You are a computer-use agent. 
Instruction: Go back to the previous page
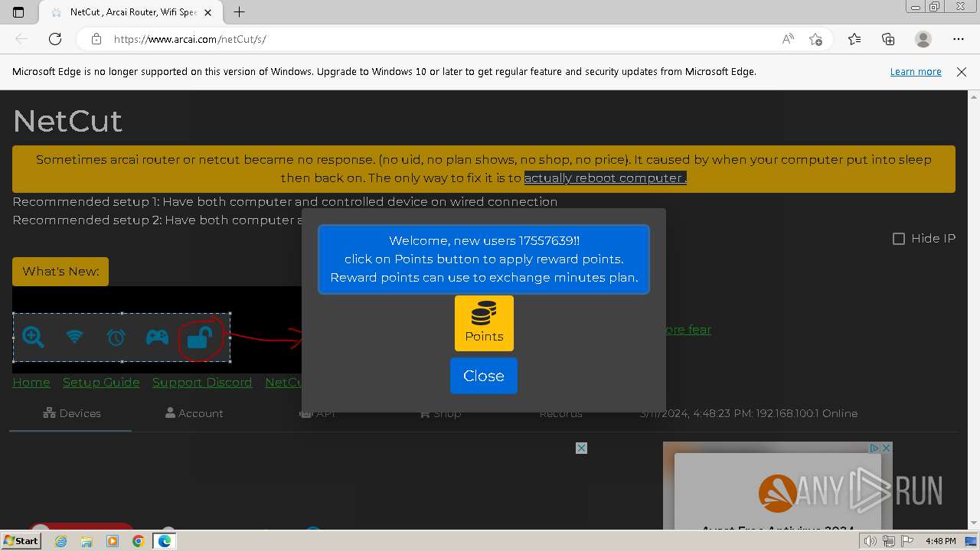(21, 39)
